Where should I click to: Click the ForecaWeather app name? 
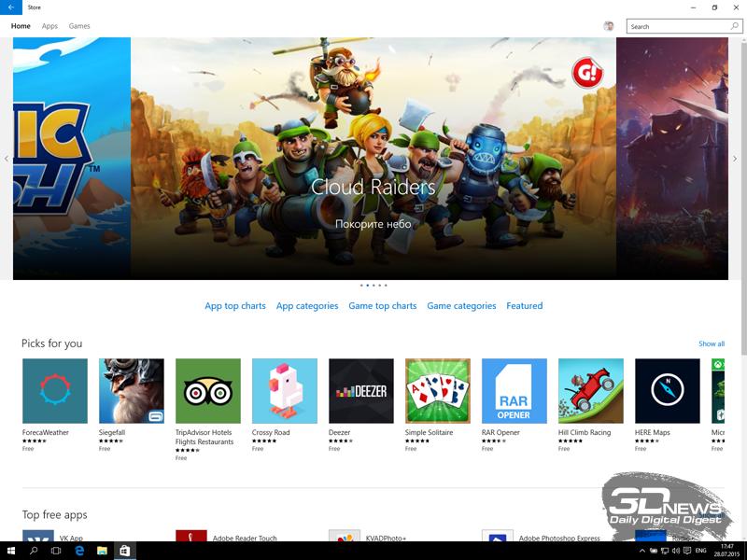[x=45, y=432]
